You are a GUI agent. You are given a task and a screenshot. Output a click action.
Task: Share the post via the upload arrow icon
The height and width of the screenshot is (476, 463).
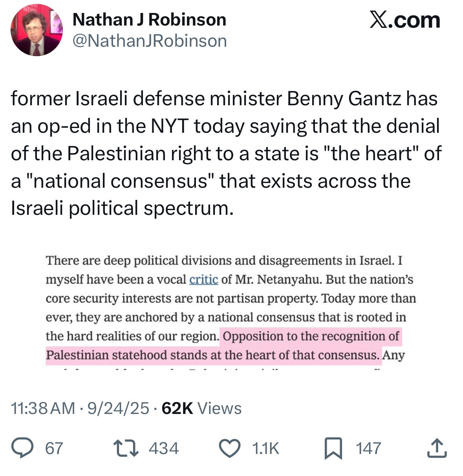tap(437, 448)
